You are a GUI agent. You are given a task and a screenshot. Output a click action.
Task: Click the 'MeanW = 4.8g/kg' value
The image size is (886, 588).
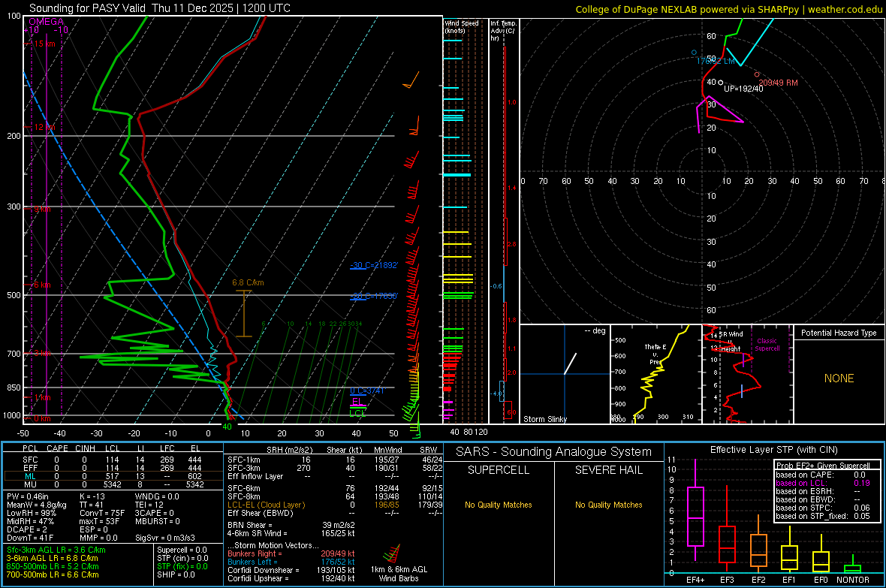click(x=36, y=505)
